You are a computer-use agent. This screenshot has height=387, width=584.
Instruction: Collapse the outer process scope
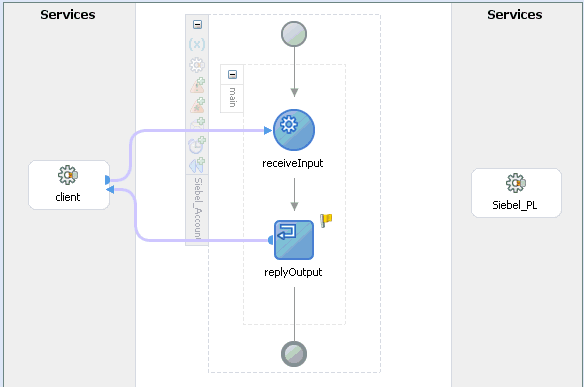[x=197, y=25]
